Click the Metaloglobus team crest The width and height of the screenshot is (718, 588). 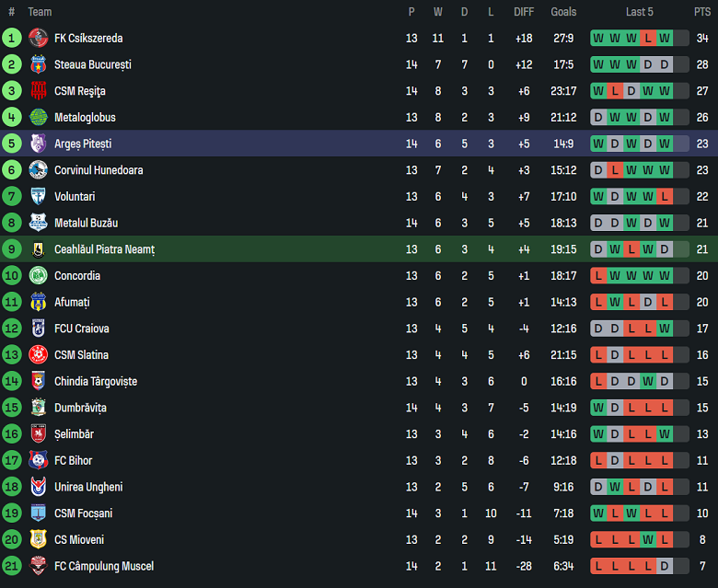coord(38,117)
